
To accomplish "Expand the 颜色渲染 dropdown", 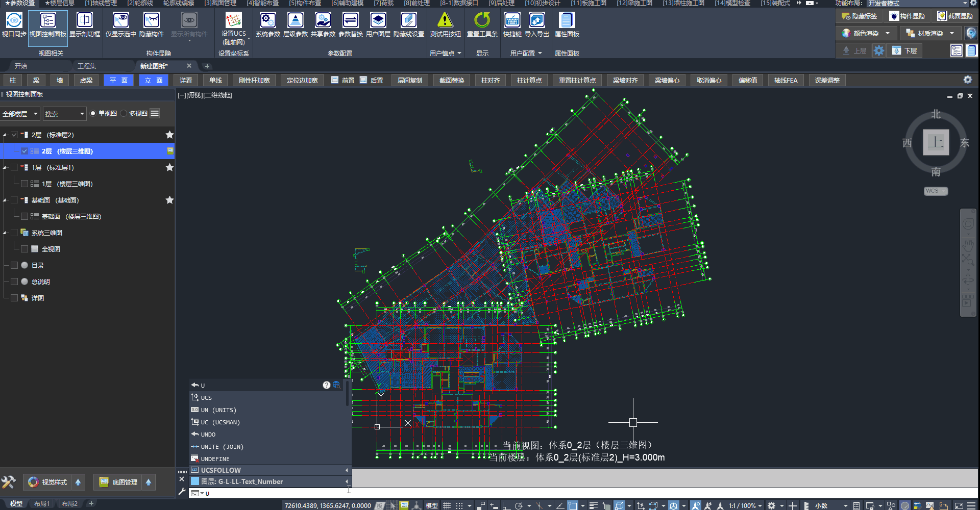I will tap(888, 33).
